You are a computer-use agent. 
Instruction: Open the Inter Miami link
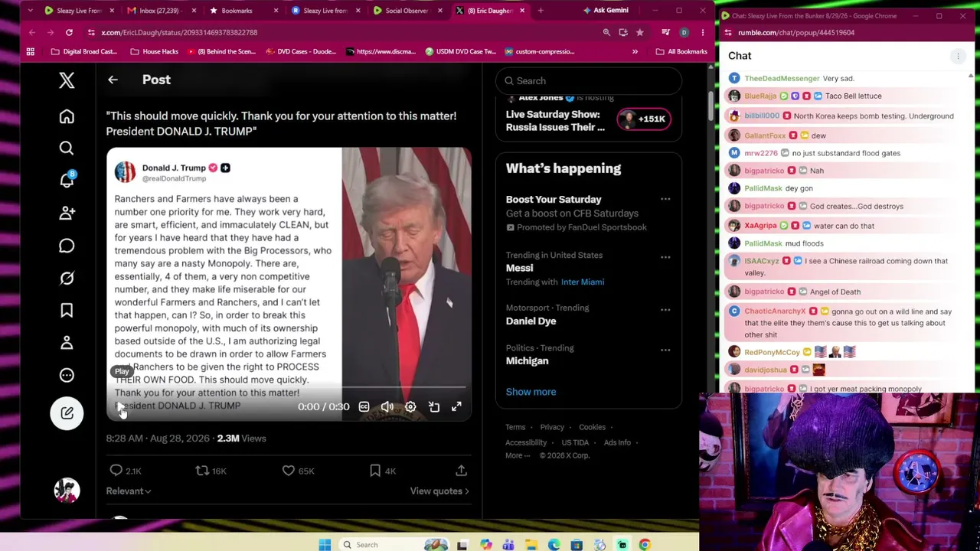coord(583,282)
